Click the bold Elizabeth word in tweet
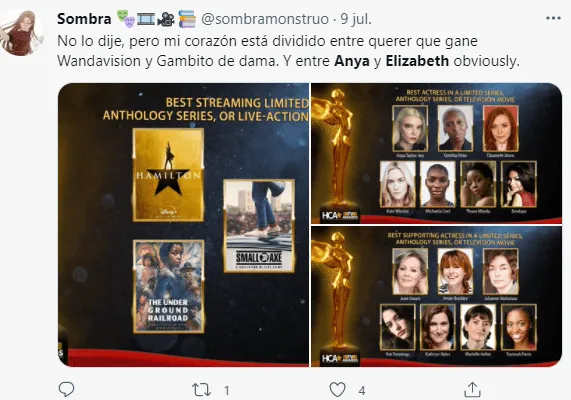 click(x=417, y=61)
